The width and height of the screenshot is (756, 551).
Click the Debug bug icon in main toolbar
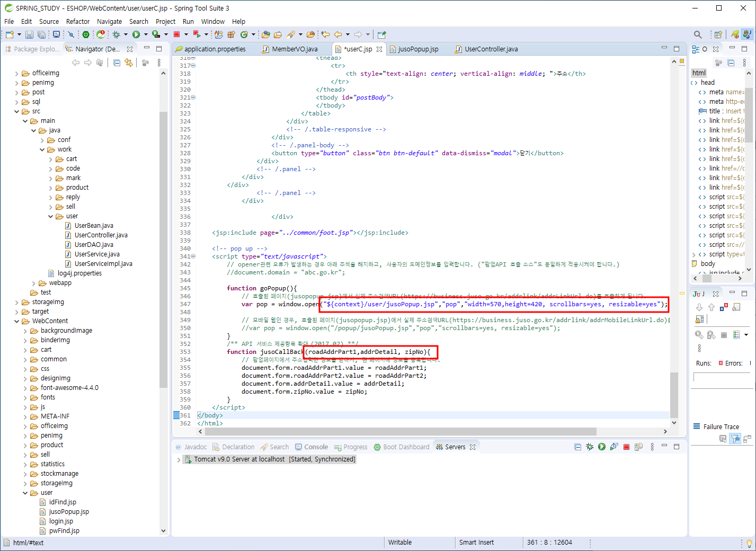click(x=117, y=34)
